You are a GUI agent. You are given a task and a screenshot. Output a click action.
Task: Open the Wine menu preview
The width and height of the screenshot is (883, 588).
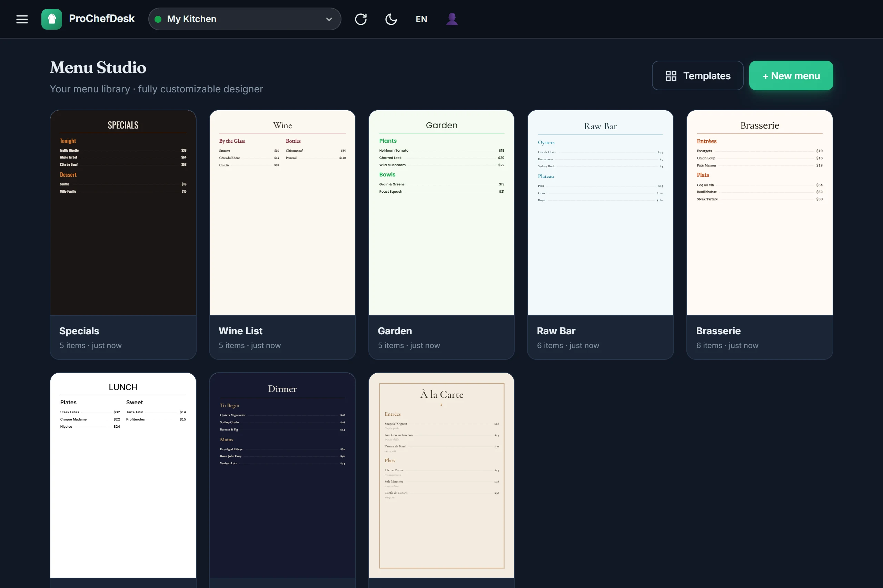(x=282, y=213)
